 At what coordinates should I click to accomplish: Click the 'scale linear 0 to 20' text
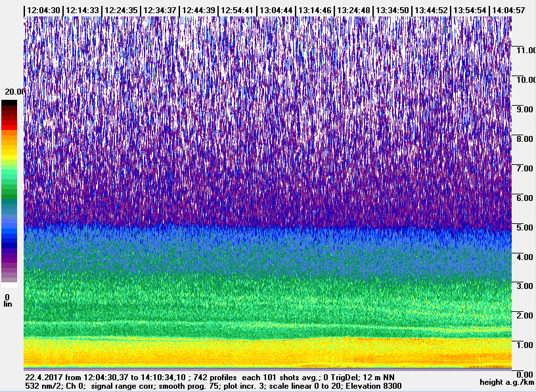(x=303, y=386)
